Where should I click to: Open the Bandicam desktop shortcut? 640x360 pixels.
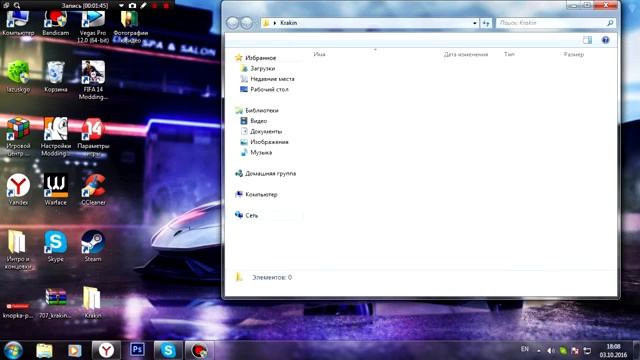pos(56,23)
